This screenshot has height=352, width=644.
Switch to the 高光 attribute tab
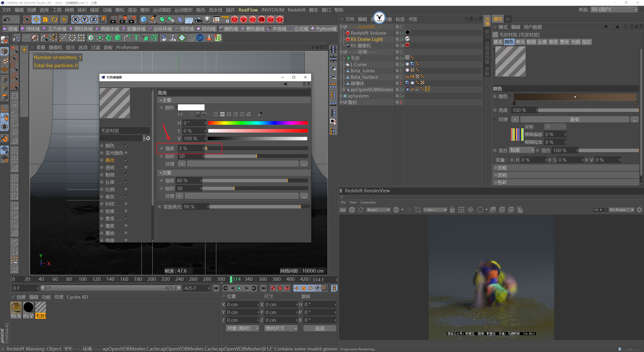(x=520, y=42)
